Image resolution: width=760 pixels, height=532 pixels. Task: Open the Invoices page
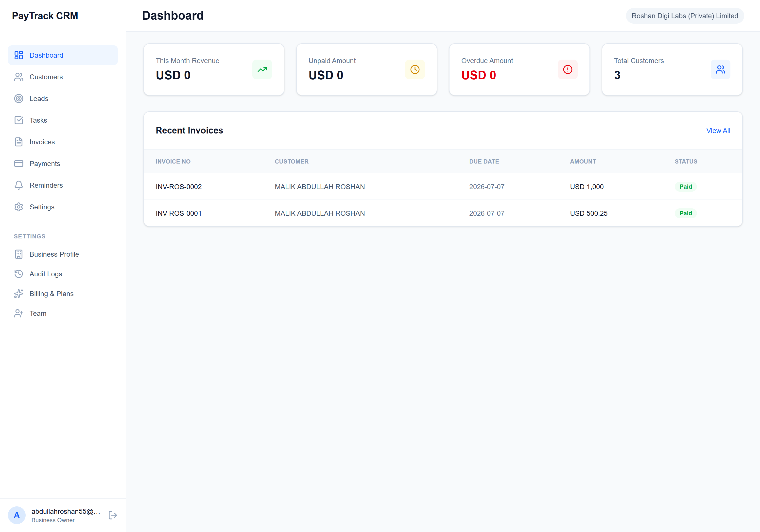[63, 142]
